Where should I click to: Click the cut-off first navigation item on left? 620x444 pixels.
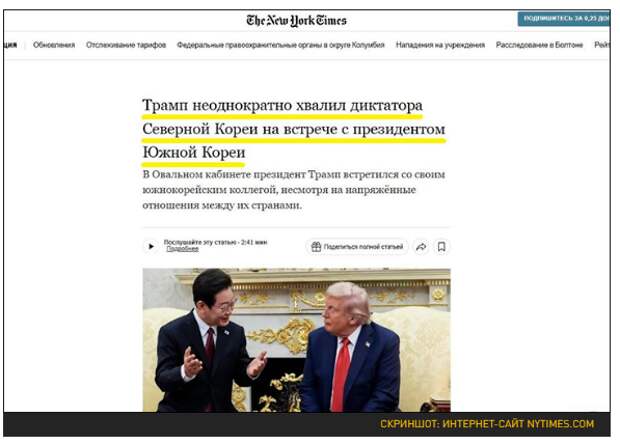click(10, 45)
